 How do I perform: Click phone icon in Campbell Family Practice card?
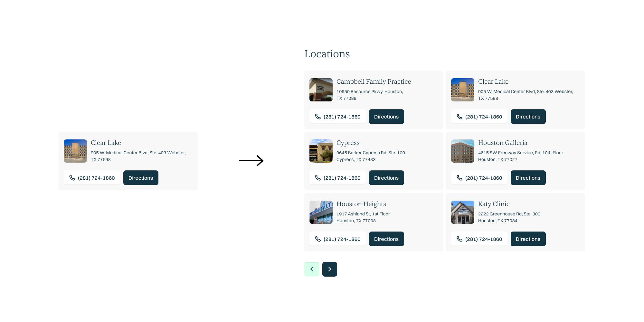[x=318, y=117]
